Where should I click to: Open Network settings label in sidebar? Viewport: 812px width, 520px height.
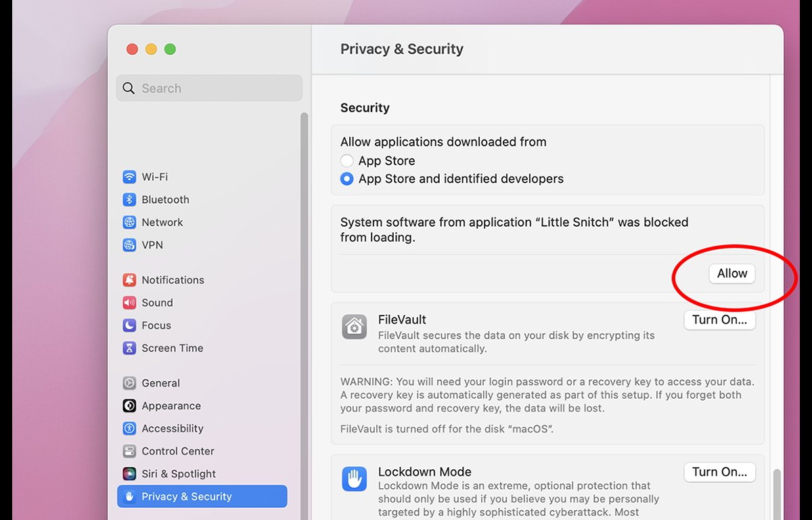pos(162,222)
